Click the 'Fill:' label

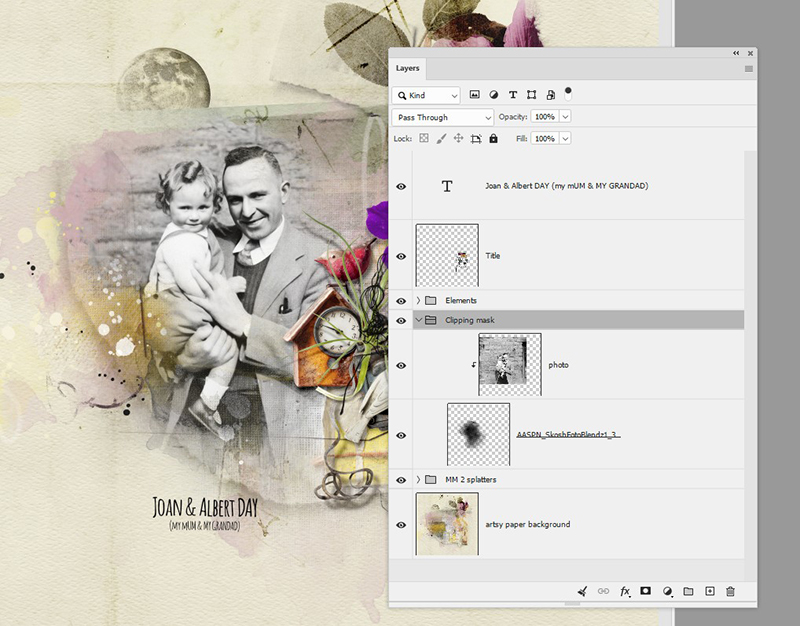pyautogui.click(x=521, y=138)
